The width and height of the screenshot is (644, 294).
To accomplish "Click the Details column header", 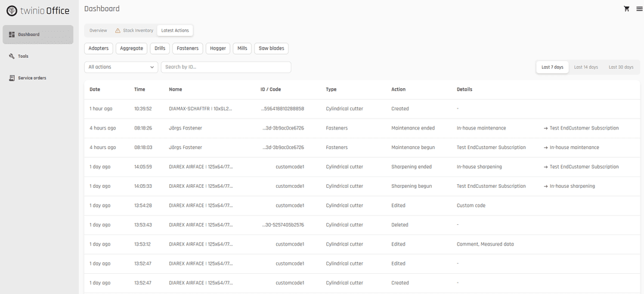I will click(465, 89).
